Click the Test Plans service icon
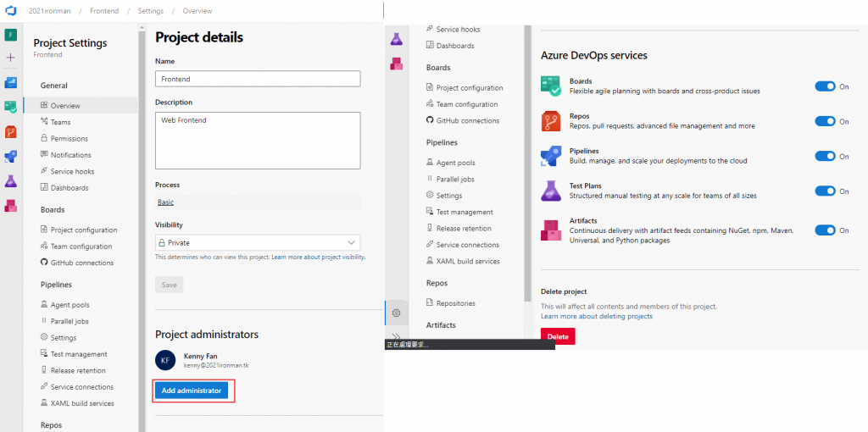 [551, 191]
